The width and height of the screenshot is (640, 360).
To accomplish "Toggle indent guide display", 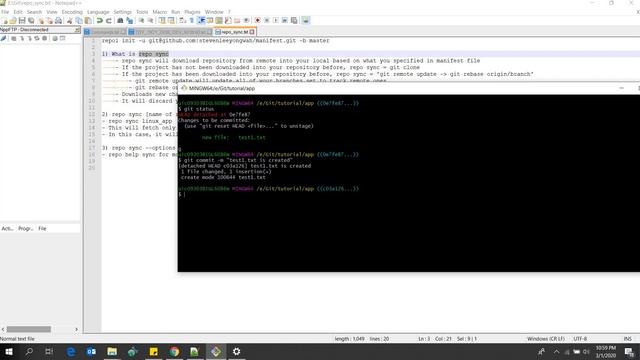I will (201, 20).
